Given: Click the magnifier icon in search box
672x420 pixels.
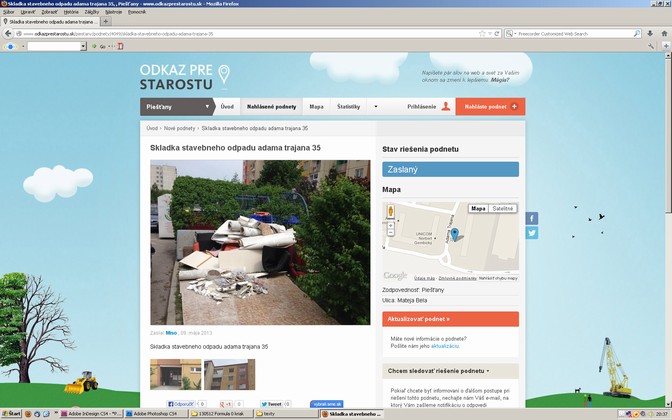Looking at the screenshot, I should (x=637, y=33).
